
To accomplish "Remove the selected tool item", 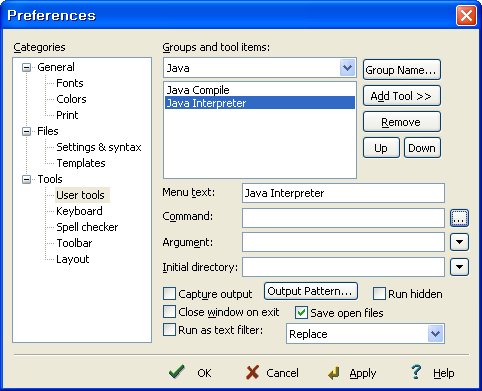I will [402, 122].
